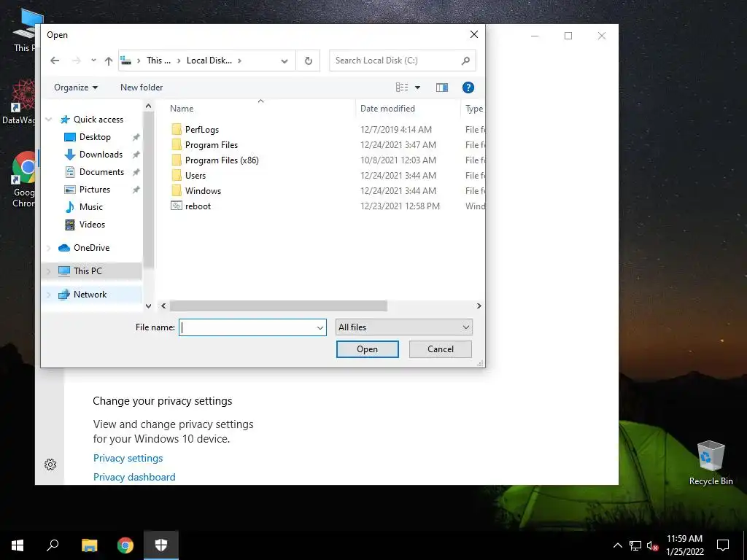Open Privacy dashboard link in background window

pyautogui.click(x=134, y=477)
